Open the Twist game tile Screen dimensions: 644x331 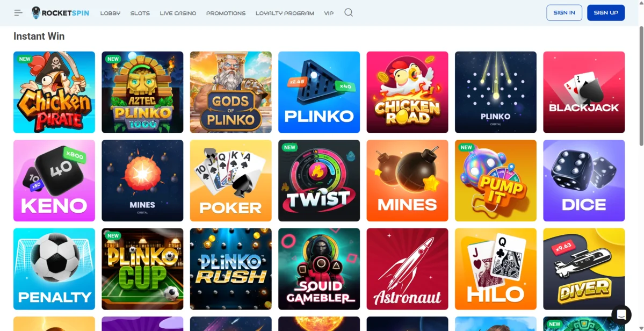point(319,181)
